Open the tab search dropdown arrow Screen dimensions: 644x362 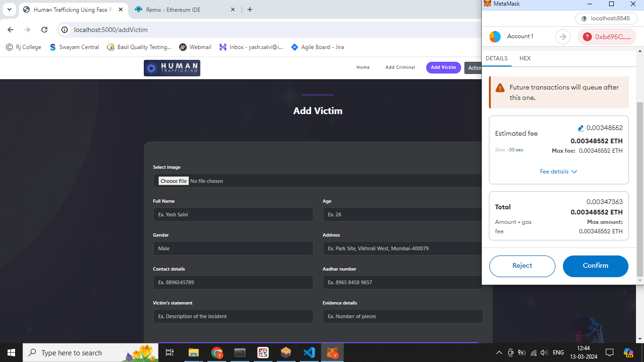pyautogui.click(x=9, y=9)
